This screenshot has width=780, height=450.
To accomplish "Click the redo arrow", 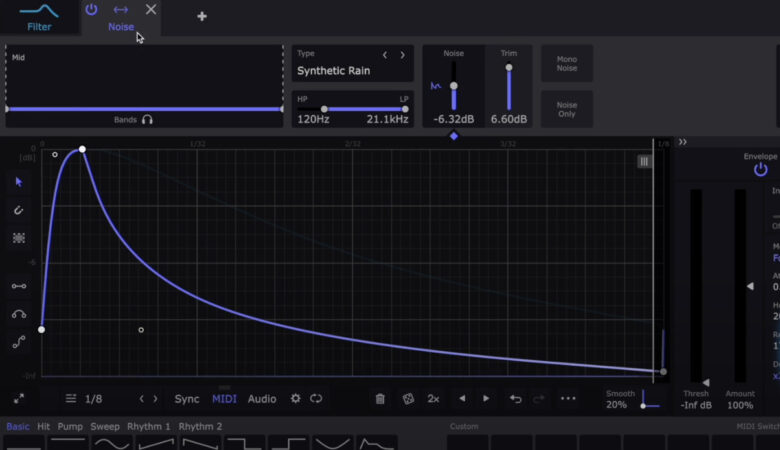I will (x=539, y=399).
